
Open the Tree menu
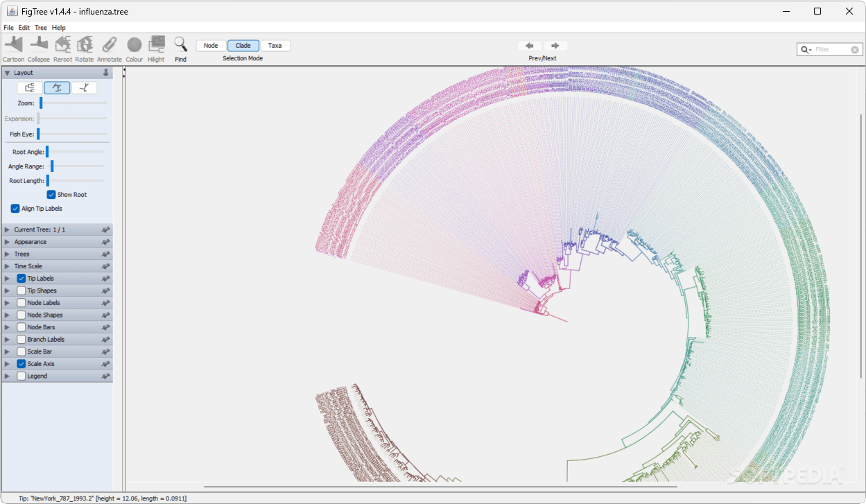(41, 28)
